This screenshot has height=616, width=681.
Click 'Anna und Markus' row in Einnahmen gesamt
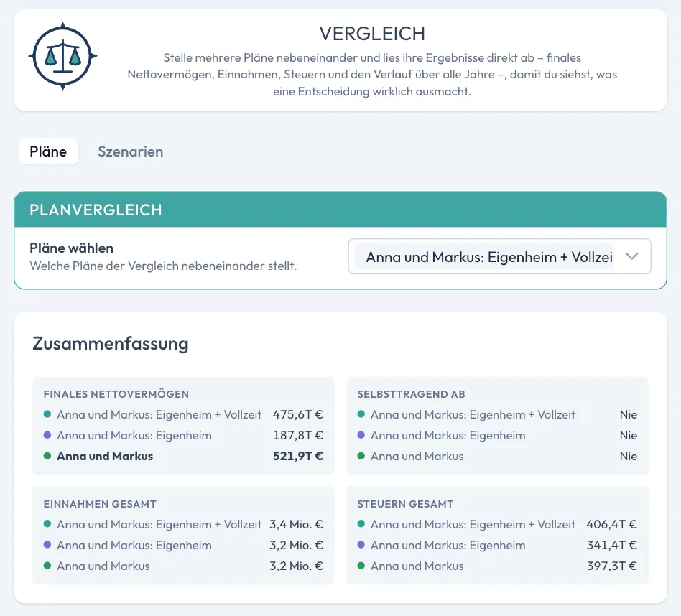103,566
